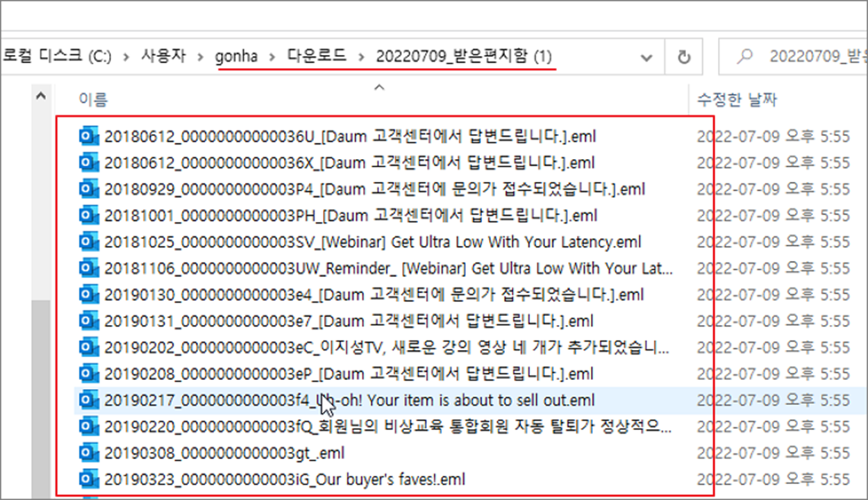Click the search magnifier icon
The height and width of the screenshot is (500, 868).
(x=744, y=57)
